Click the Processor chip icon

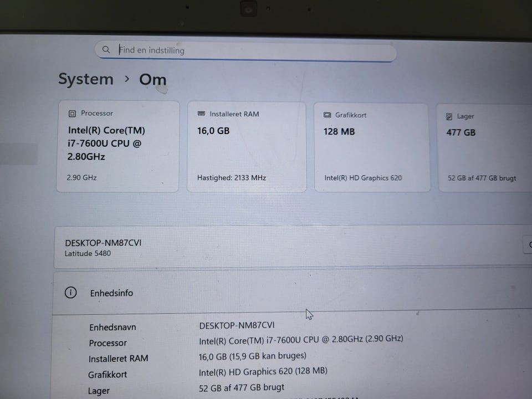(72, 113)
